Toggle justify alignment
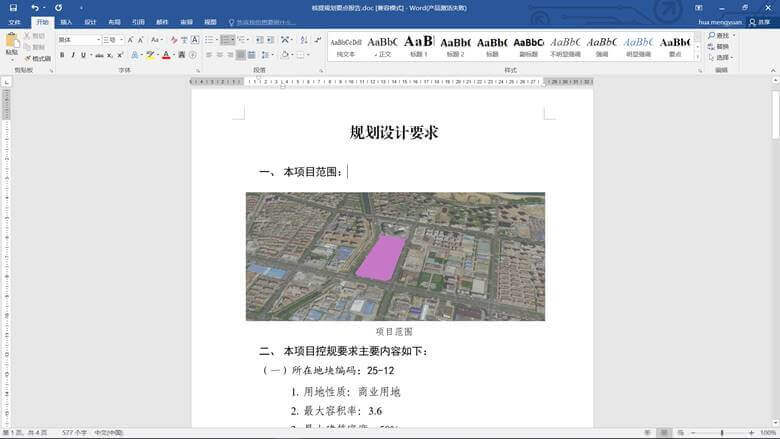 [241, 55]
